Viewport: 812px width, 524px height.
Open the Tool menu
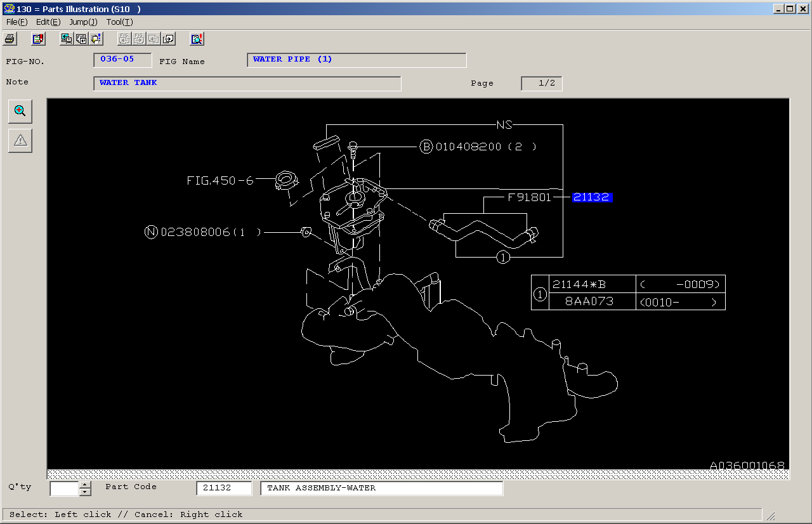(119, 22)
